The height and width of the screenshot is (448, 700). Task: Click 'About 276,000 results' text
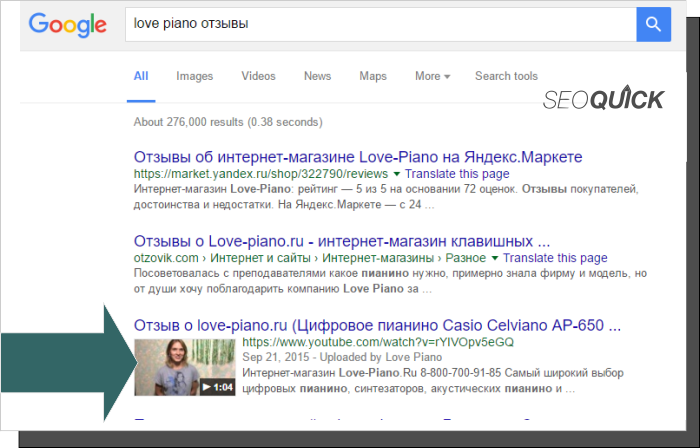point(228,122)
